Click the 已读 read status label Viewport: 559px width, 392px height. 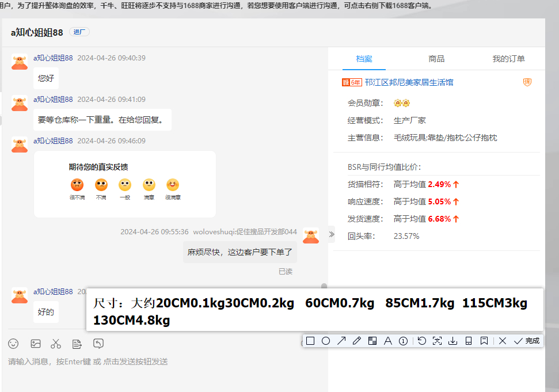(286, 272)
